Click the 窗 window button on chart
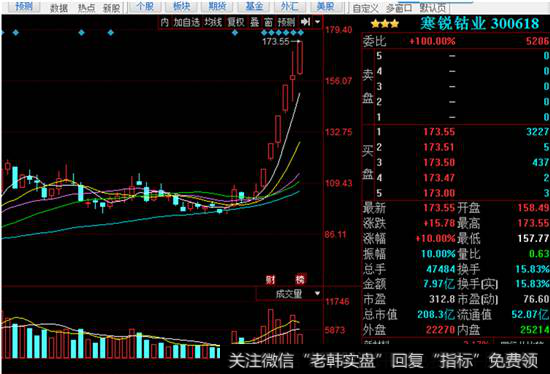 pyautogui.click(x=269, y=22)
